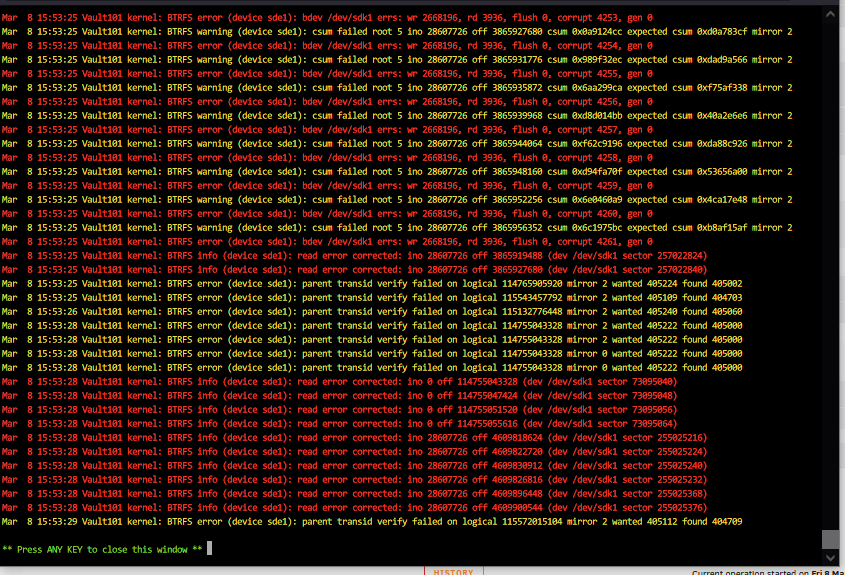Select the read error corrected line, sector 255025240
The image size is (845, 575).
[x=354, y=466]
